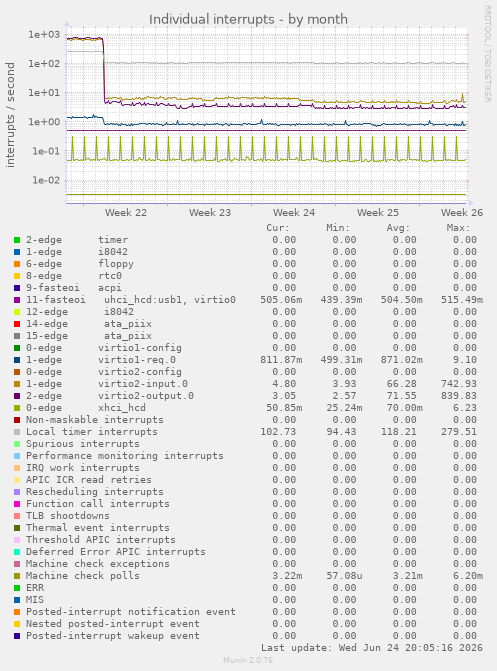Click the gray swatch for Local timer interrupts
Screen dimensions: 497x671
pos(17,432)
